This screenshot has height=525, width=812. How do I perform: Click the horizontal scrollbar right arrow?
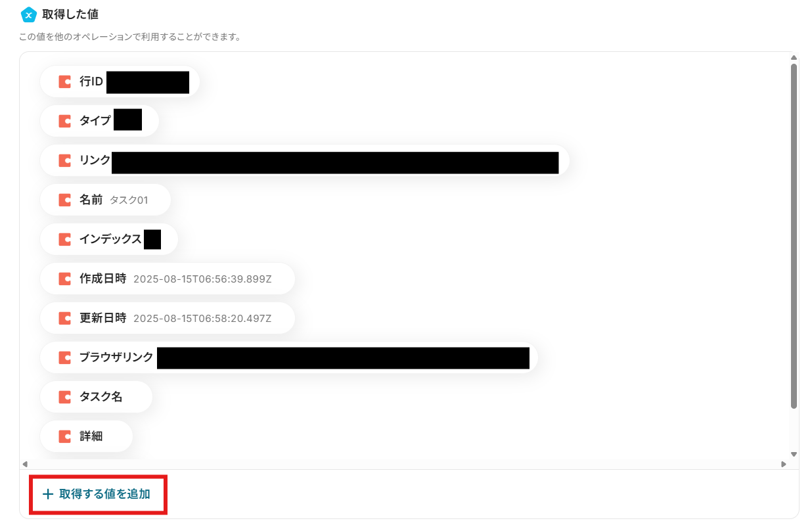(x=783, y=464)
